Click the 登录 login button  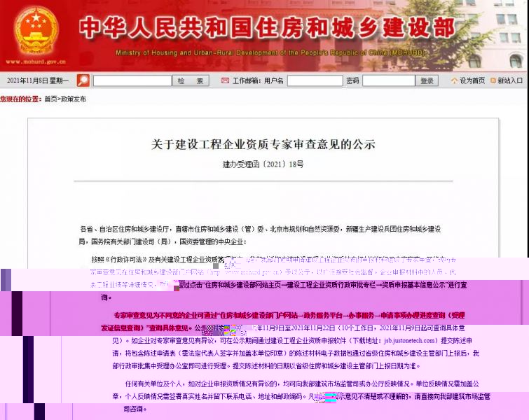tap(427, 81)
